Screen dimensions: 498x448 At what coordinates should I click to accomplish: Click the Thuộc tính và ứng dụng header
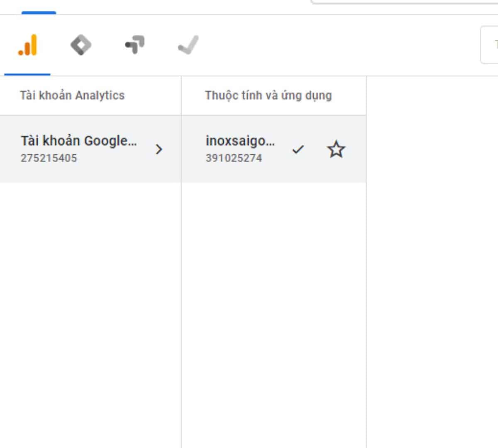[268, 95]
